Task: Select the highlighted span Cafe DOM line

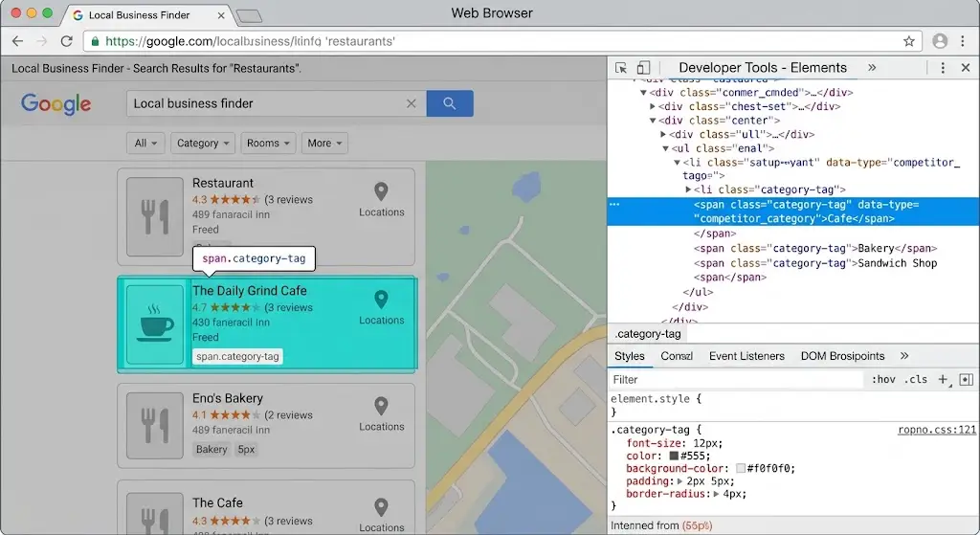Action: coord(793,212)
